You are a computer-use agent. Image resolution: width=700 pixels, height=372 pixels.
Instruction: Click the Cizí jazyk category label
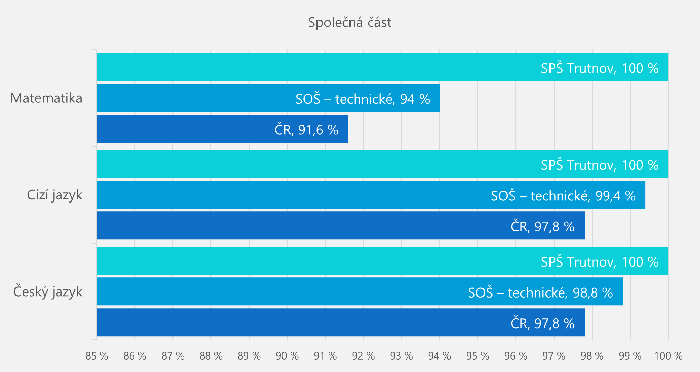(x=55, y=195)
